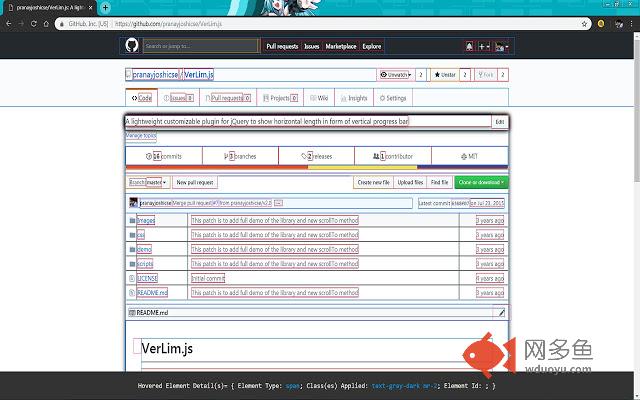Open pranayjoshicse owner link
The image size is (640, 400).
coord(156,75)
